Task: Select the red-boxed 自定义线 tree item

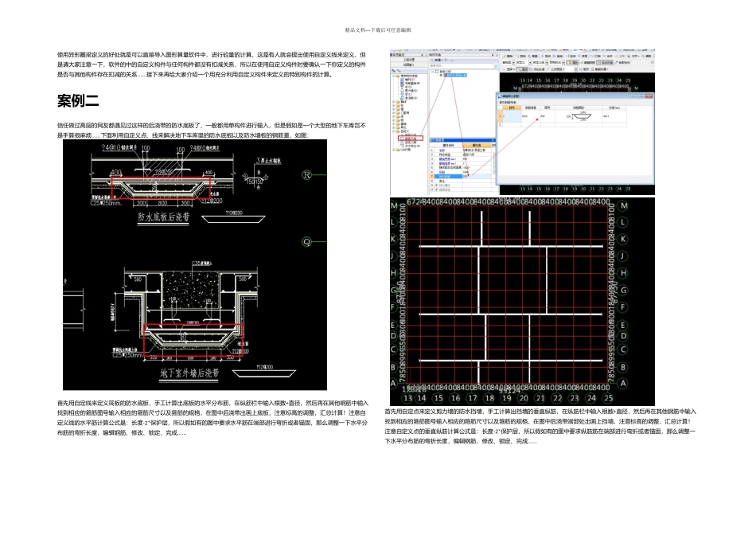Action: click(x=411, y=139)
